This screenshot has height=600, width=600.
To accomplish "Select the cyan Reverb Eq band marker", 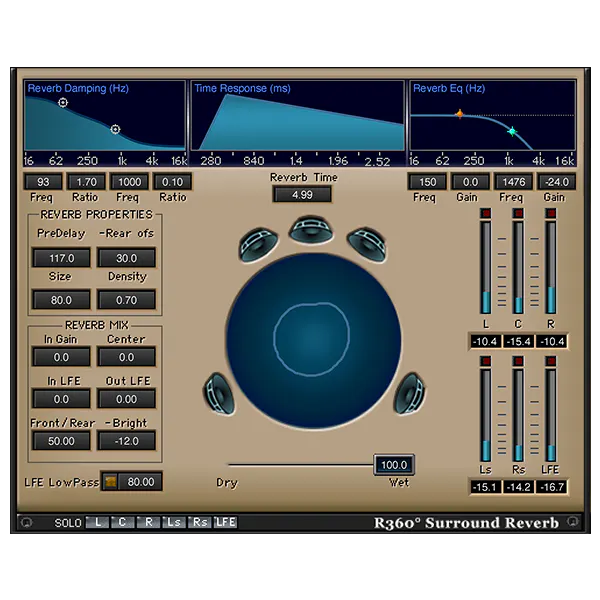I will coord(512,131).
